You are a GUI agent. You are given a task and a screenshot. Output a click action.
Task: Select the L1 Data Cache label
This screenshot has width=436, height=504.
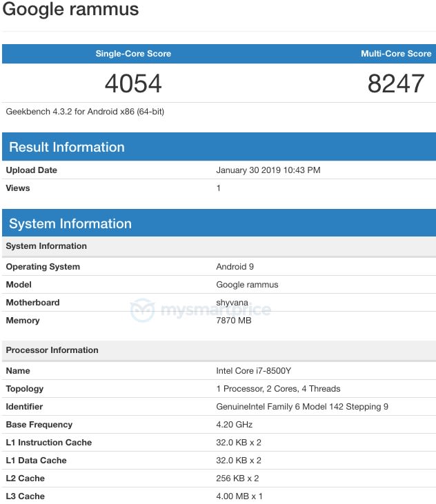pyautogui.click(x=36, y=461)
